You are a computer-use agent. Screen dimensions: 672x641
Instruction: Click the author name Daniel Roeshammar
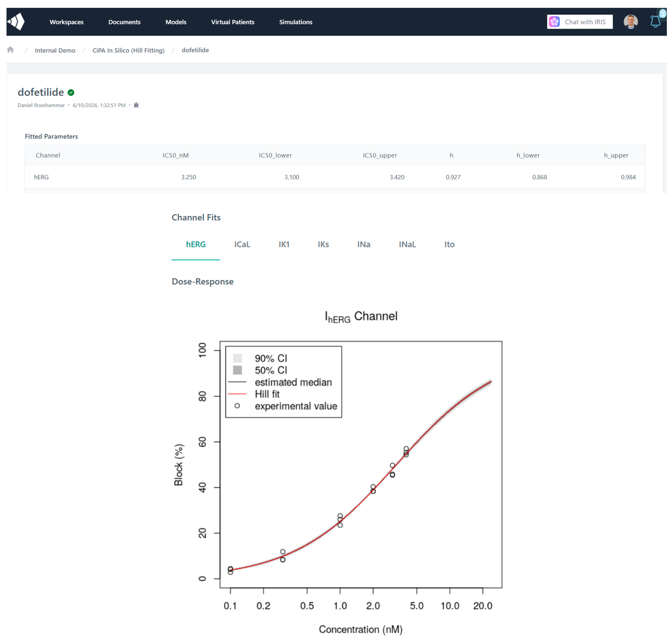click(41, 105)
